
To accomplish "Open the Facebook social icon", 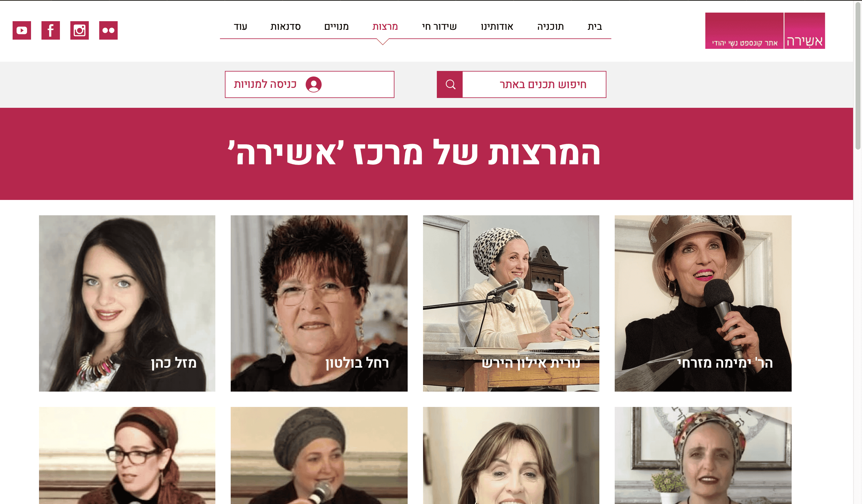I will 51,30.
